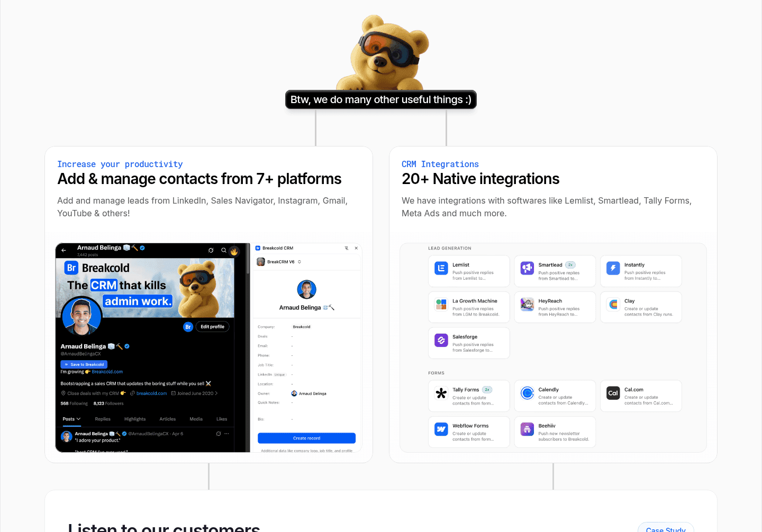Click the verified badge next to Arnaud Belinga name
Viewport: 762px width, 532px height.
pyautogui.click(x=127, y=346)
